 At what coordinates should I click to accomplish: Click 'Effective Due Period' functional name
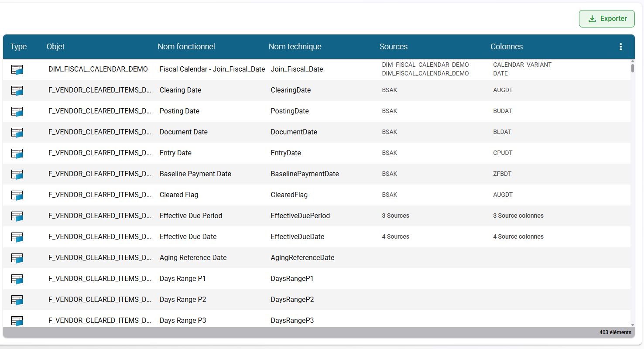coord(191,216)
